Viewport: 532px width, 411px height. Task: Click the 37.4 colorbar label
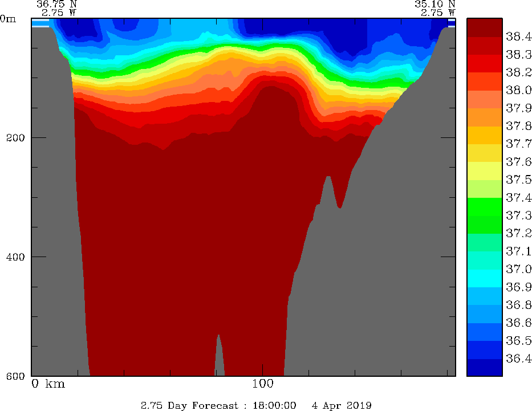pos(519,197)
